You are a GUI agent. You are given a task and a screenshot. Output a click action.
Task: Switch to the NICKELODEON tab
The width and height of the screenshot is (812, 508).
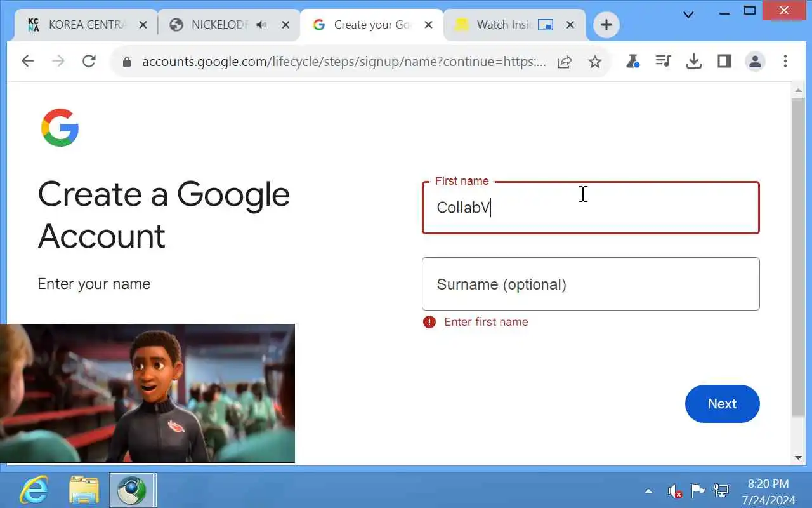pos(219,25)
